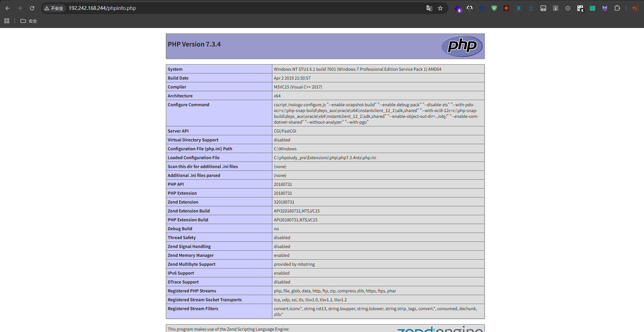This screenshot has width=644, height=332.
Task: Select the IPv6 Support label
Action: (x=181, y=273)
